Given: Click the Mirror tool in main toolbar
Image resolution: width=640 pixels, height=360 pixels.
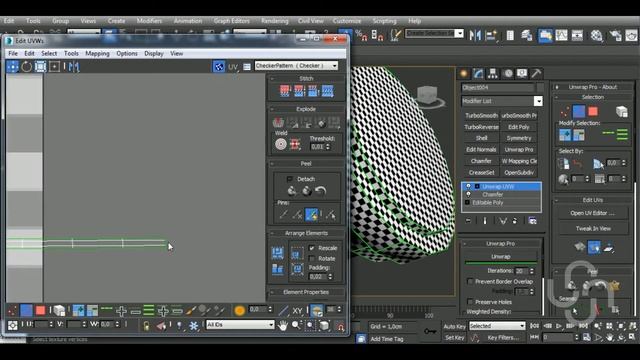Looking at the screenshot, I should (475, 36).
